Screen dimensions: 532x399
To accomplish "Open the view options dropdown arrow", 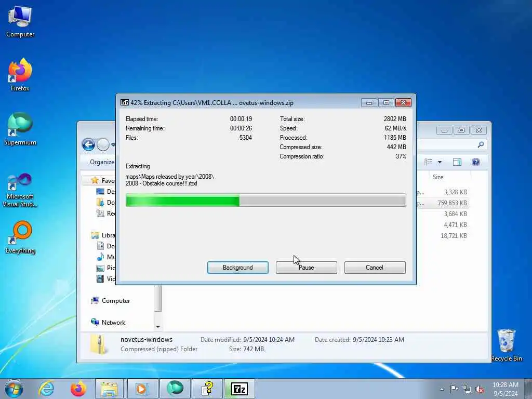I will pyautogui.click(x=440, y=162).
